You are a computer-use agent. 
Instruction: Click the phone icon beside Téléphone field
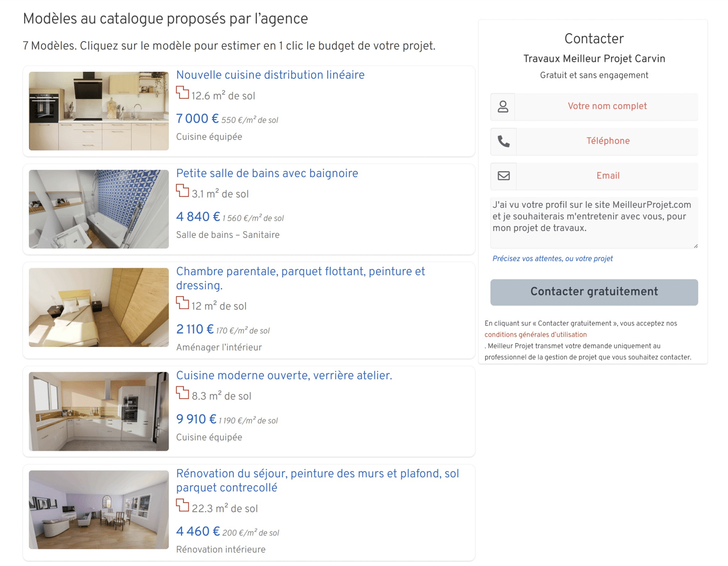504,141
